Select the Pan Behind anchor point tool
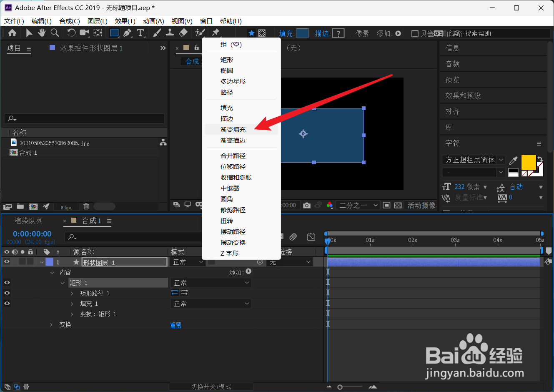Screen dimensions: 554x392 98,33
